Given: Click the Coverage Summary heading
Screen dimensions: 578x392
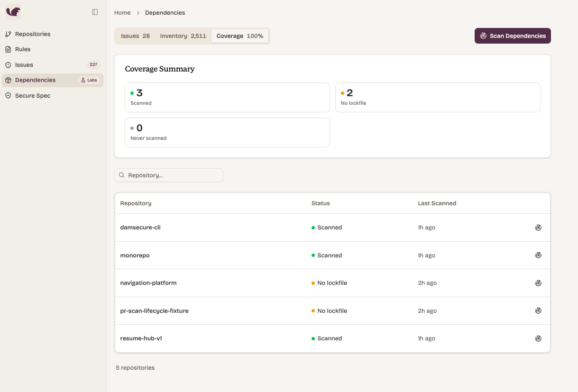Looking at the screenshot, I should pos(160,69).
